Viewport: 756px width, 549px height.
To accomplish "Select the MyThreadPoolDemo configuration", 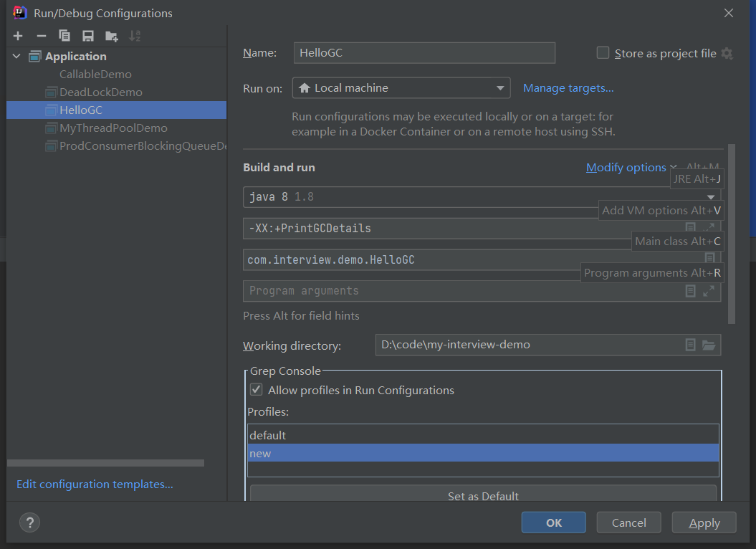I will (113, 128).
